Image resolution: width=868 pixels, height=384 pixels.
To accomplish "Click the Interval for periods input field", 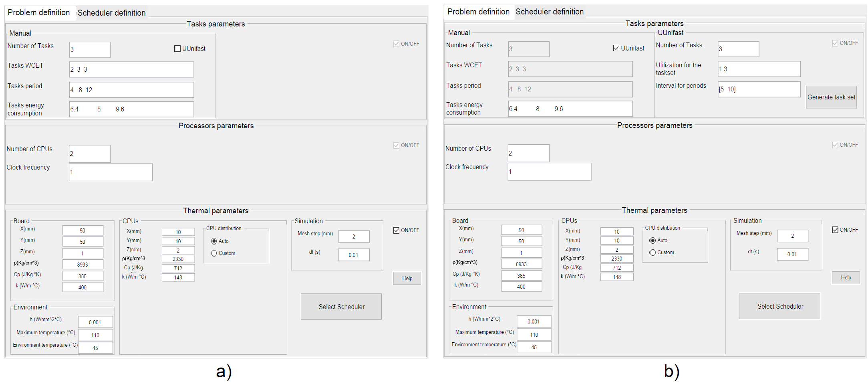I will pos(759,89).
